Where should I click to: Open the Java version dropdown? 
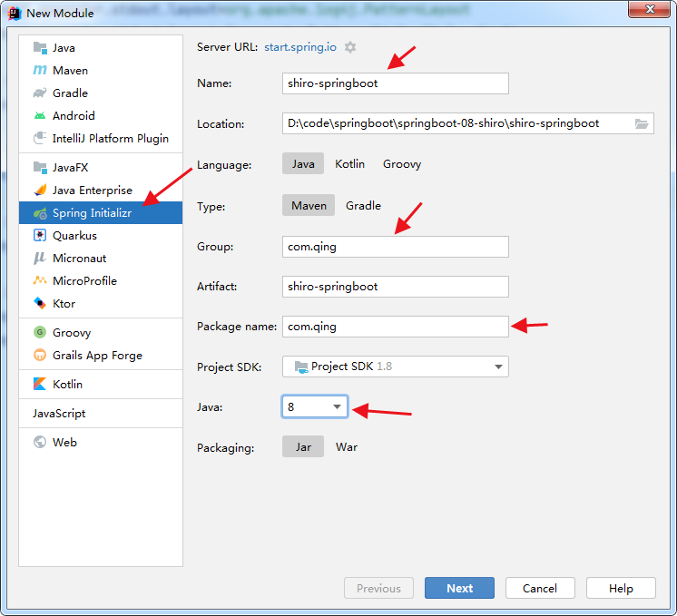(315, 406)
